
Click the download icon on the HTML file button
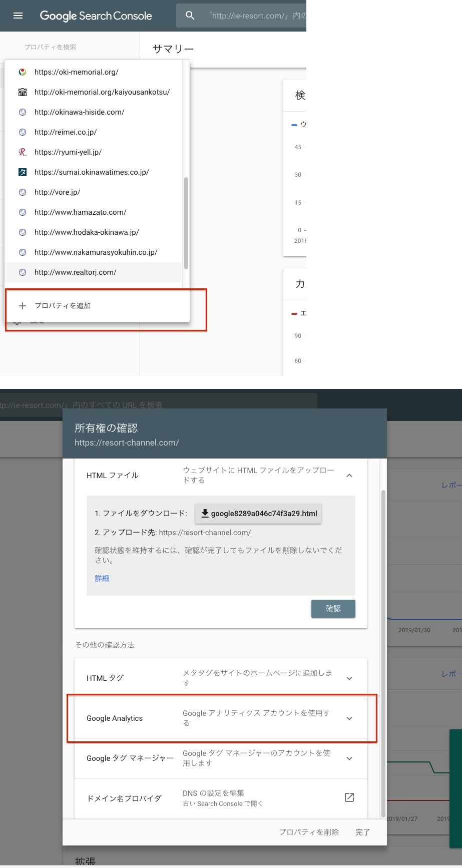coord(205,513)
